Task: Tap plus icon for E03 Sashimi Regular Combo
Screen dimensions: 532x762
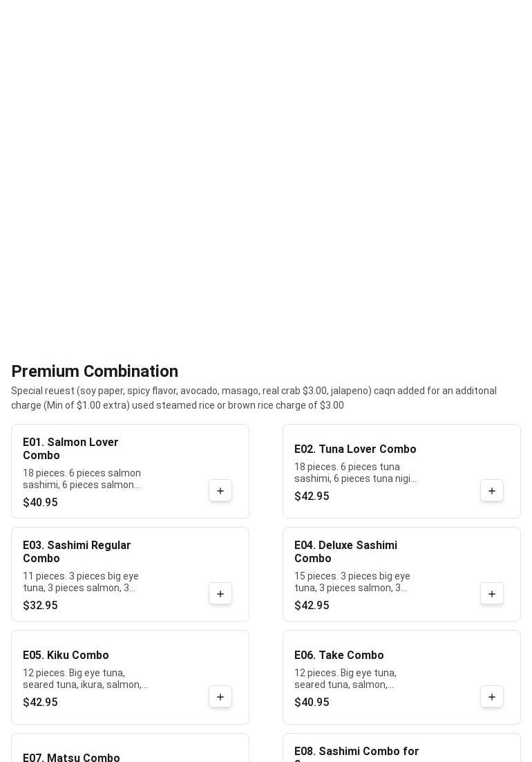Action: tap(220, 593)
